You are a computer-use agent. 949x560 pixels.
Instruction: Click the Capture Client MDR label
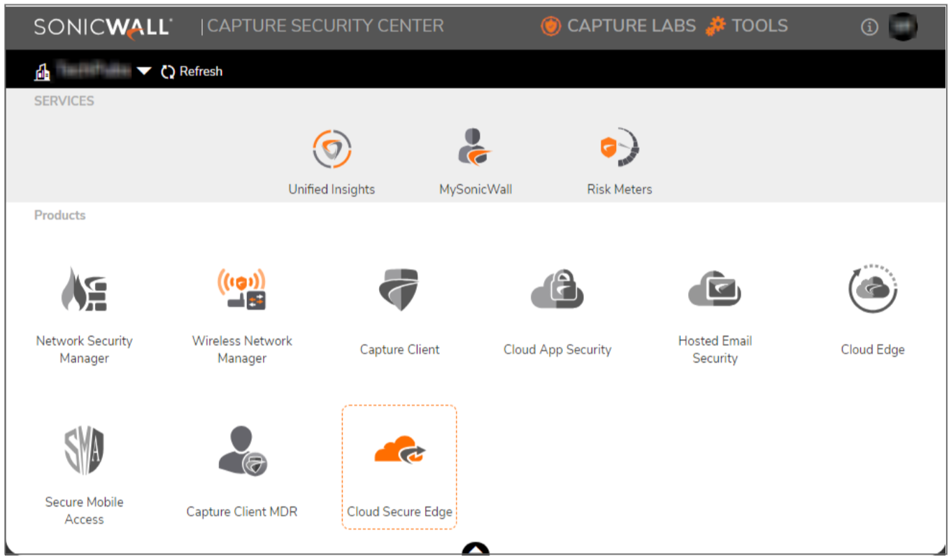click(x=242, y=512)
